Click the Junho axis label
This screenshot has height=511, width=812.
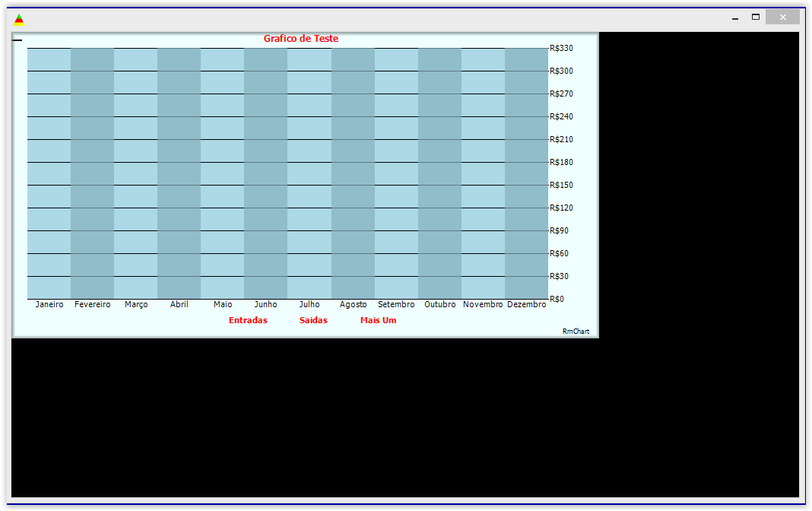pos(265,304)
